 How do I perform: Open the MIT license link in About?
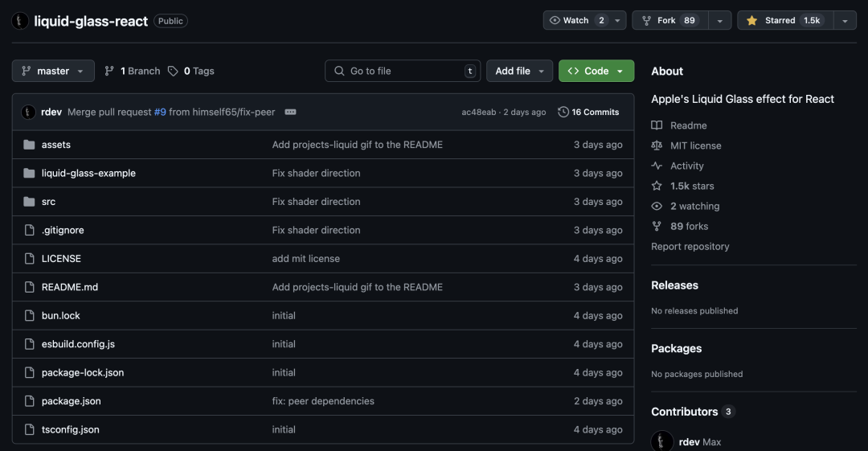pyautogui.click(x=696, y=146)
